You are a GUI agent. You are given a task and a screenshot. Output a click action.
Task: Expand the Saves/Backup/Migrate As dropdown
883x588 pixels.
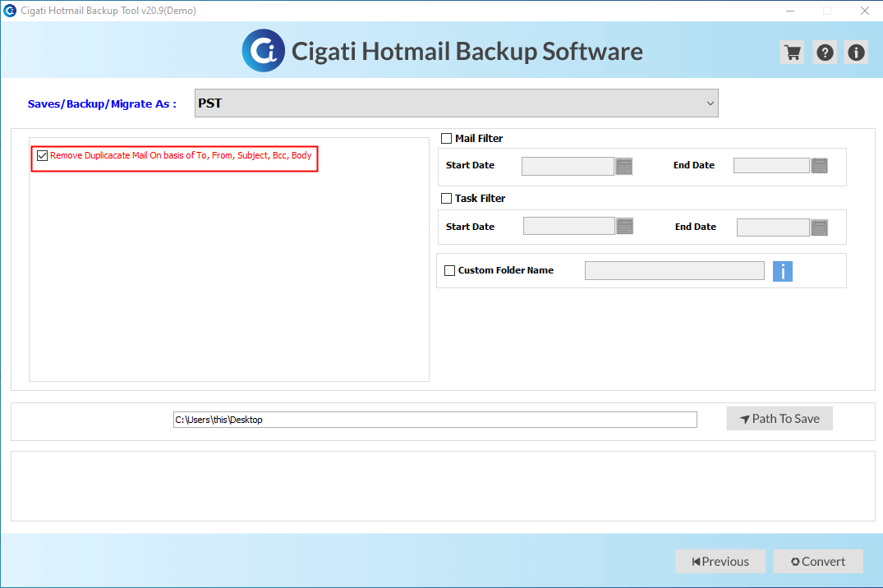coord(456,103)
